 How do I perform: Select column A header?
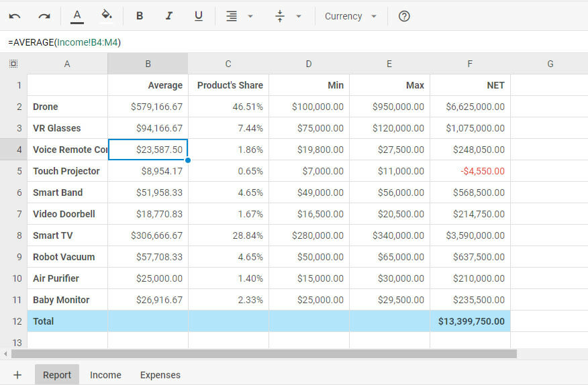coord(68,64)
